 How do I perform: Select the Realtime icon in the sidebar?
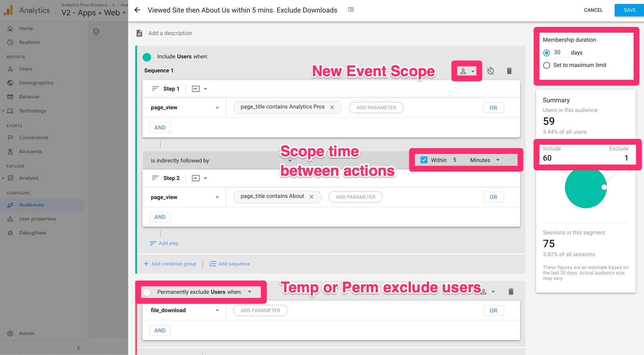coord(10,42)
